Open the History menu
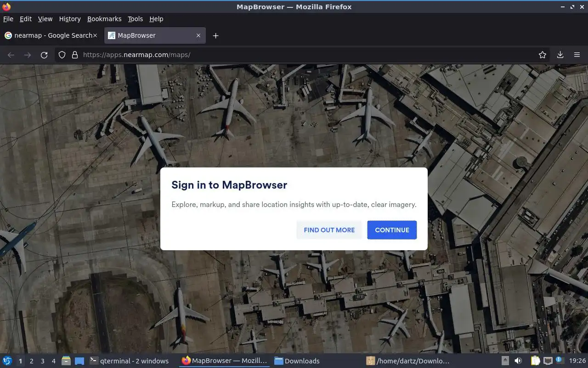The image size is (588, 368). (70, 19)
